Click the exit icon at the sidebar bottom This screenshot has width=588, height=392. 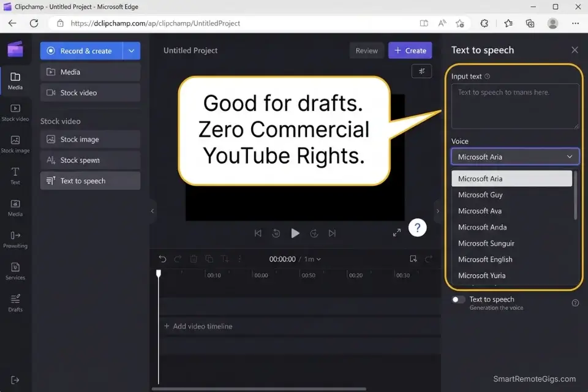pyautogui.click(x=15, y=380)
